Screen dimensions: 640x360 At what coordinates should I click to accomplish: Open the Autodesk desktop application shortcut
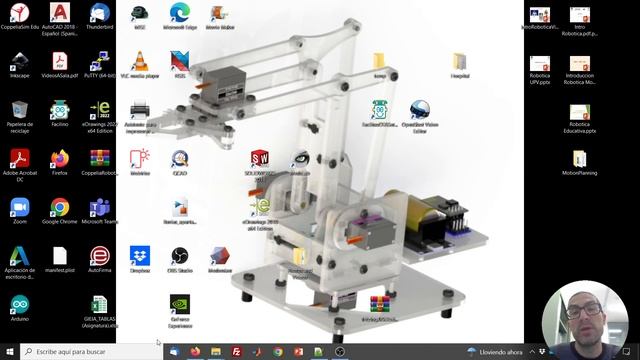pyautogui.click(x=20, y=262)
